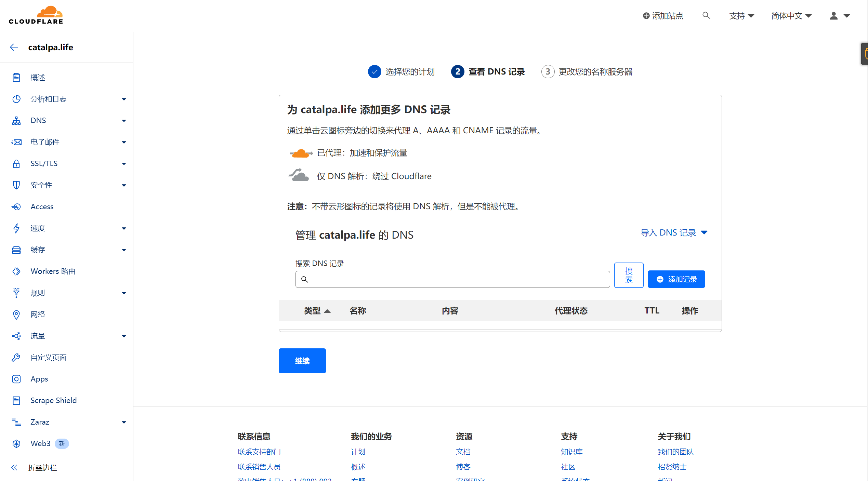Click the Apps icon in sidebar
Image resolution: width=868 pixels, height=481 pixels.
pyautogui.click(x=16, y=379)
